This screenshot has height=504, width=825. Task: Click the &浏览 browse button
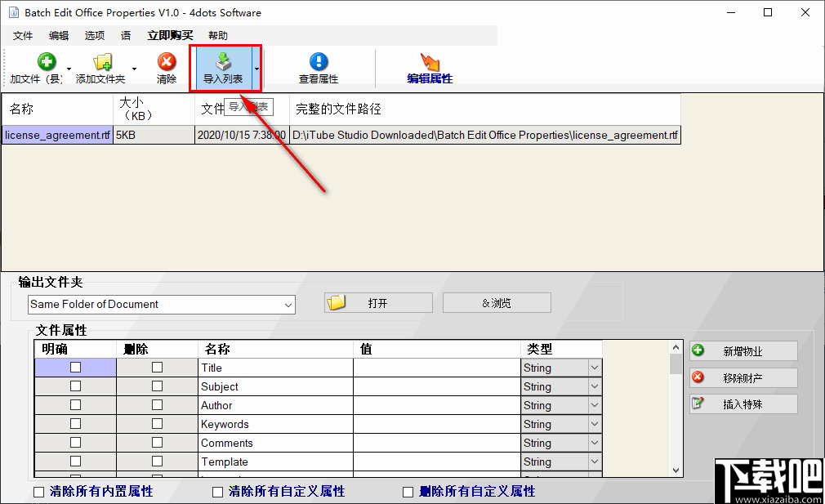[496, 301]
